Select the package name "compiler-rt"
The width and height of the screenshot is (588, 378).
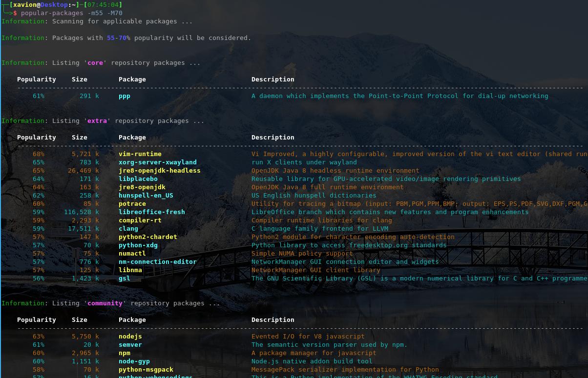point(140,220)
